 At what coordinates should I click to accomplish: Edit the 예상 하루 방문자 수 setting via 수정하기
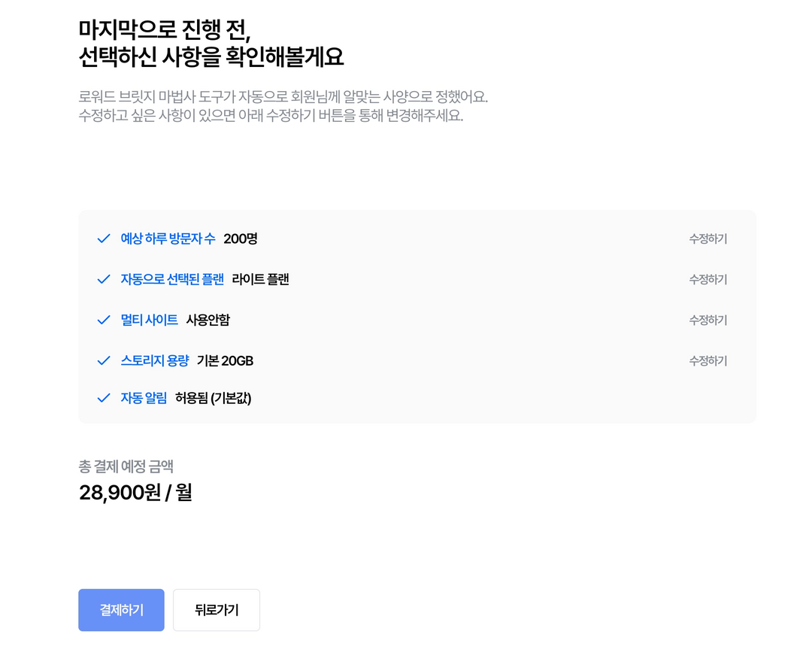[x=707, y=238]
